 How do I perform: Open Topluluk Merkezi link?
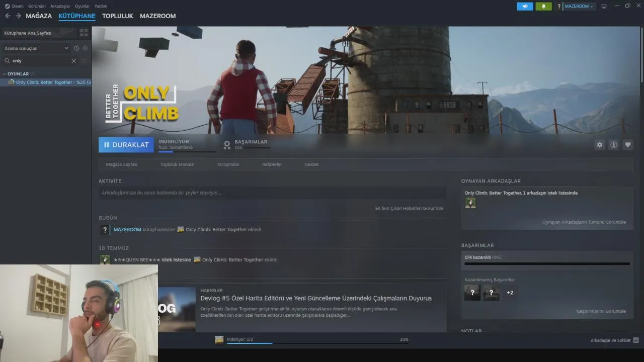pos(177,164)
